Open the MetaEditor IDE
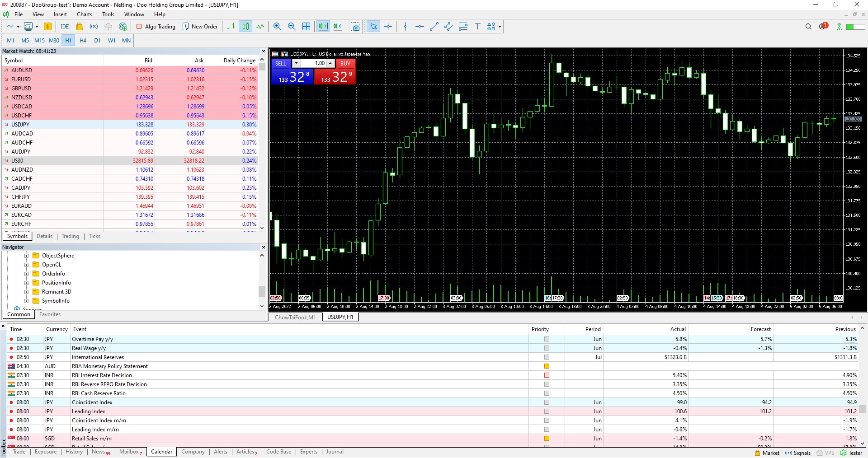The image size is (868, 458). (65, 27)
